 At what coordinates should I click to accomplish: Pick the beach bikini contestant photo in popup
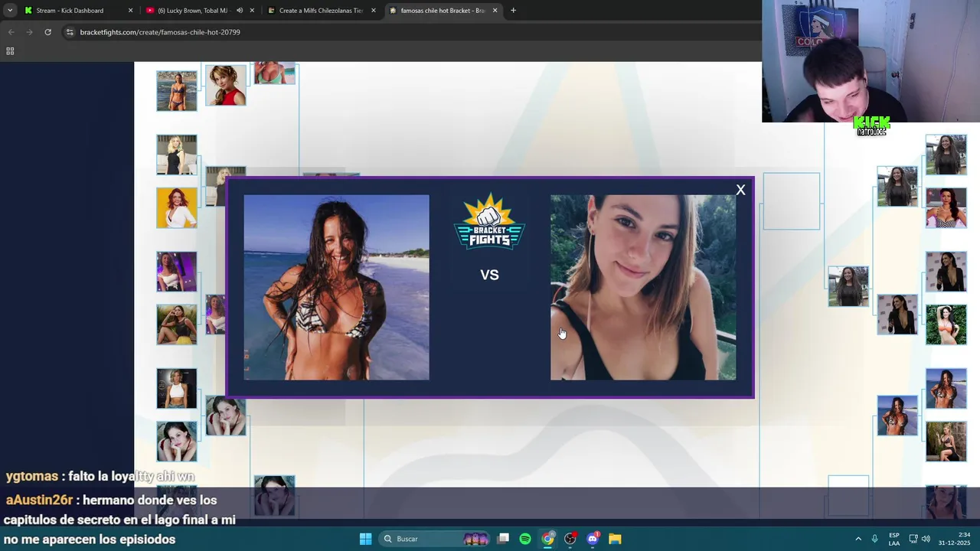tap(336, 287)
